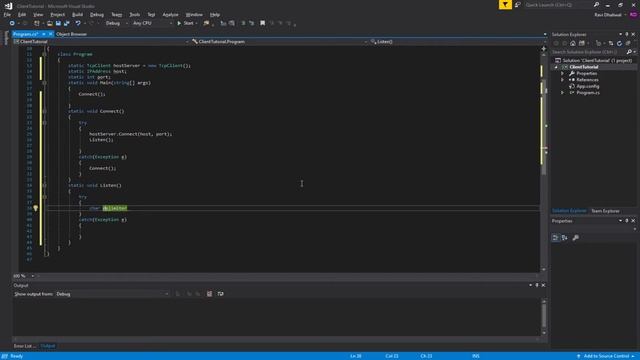This screenshot has width=640, height=360.
Task: Click the feedback icon near Quick Launch
Action: 518,5
